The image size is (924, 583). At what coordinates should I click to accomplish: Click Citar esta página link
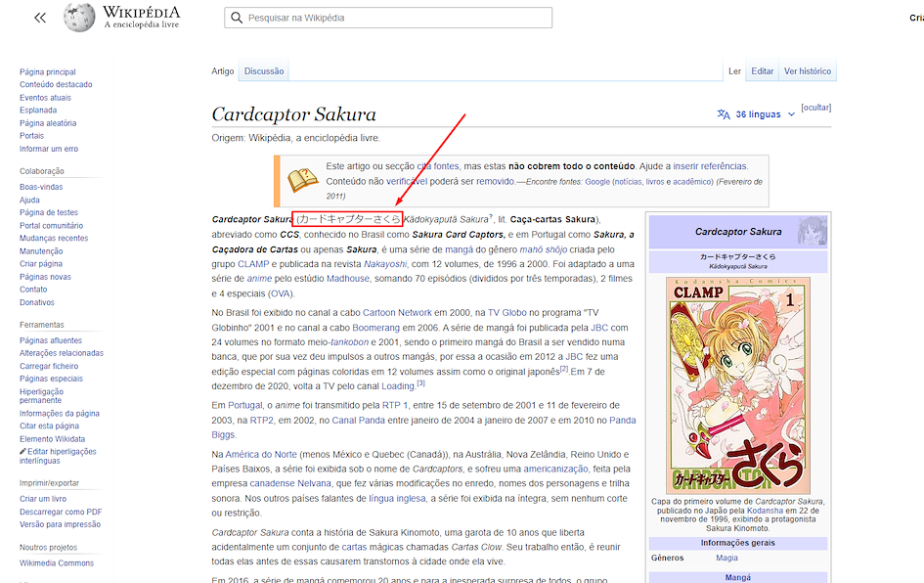[x=49, y=426]
